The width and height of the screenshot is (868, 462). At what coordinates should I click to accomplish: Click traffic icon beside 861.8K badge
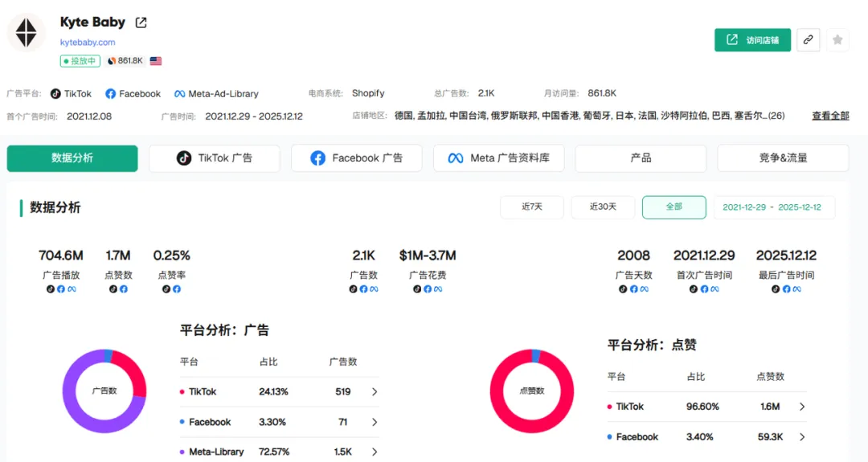(x=112, y=61)
